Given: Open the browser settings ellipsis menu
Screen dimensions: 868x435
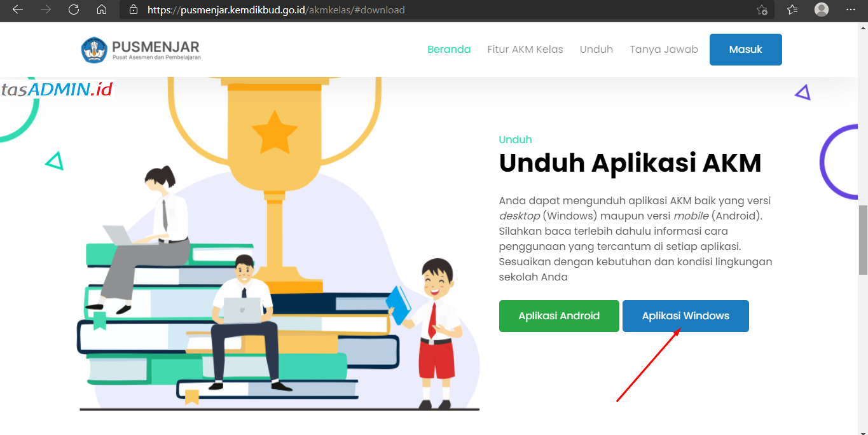Looking at the screenshot, I should point(851,10).
